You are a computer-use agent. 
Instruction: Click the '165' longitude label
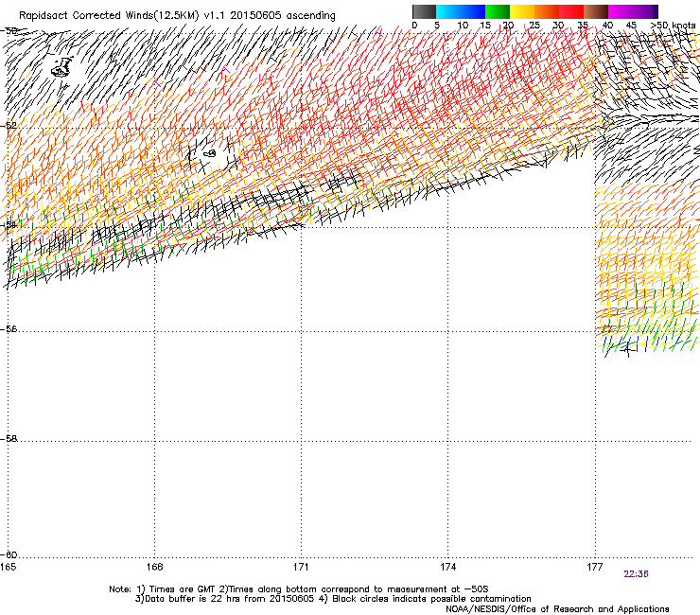click(8, 567)
